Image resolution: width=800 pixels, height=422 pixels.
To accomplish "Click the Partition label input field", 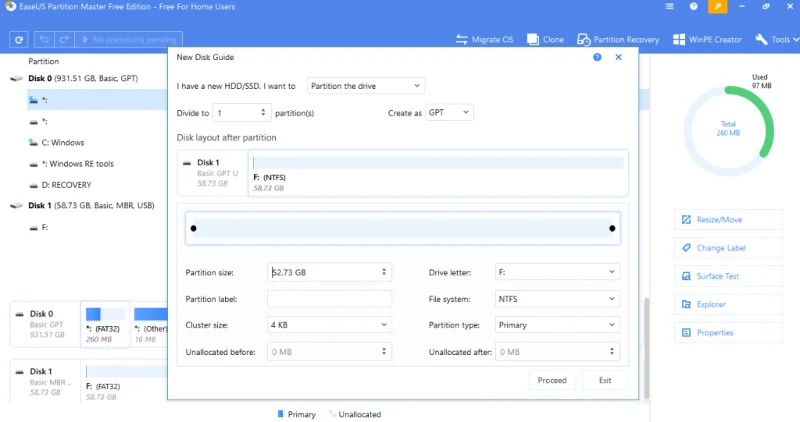I will pos(329,299).
